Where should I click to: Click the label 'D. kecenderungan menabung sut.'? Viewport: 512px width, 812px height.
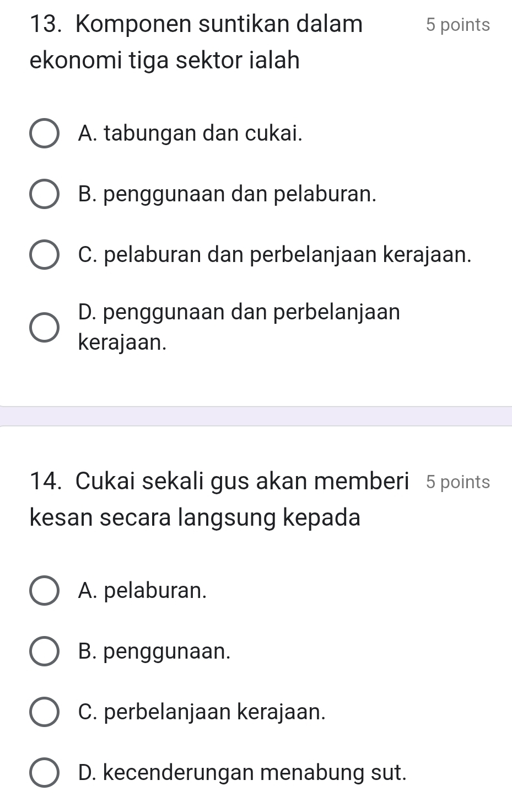(243, 773)
